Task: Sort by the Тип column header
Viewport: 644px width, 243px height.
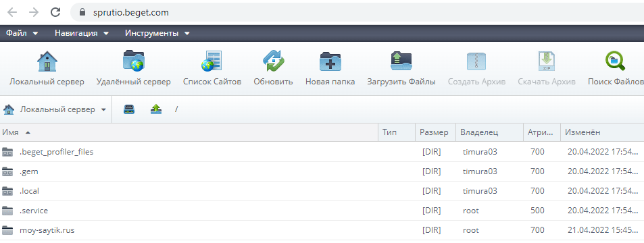Action: coord(397,132)
